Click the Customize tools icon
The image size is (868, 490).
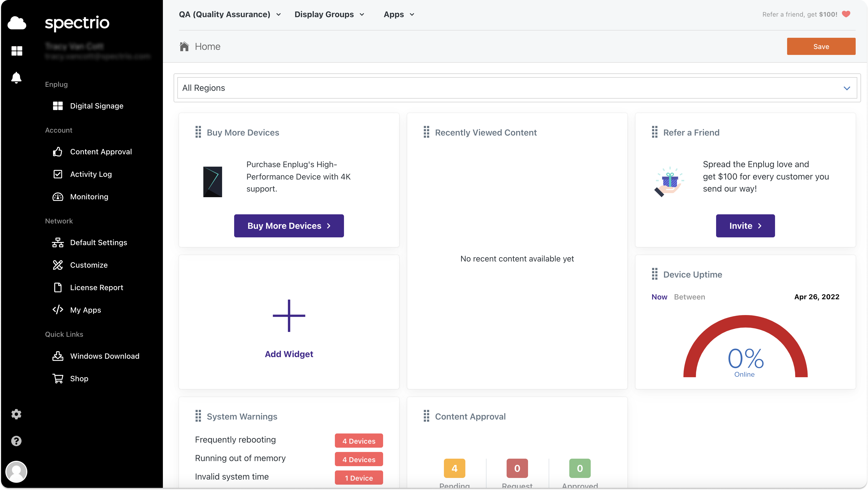point(58,265)
